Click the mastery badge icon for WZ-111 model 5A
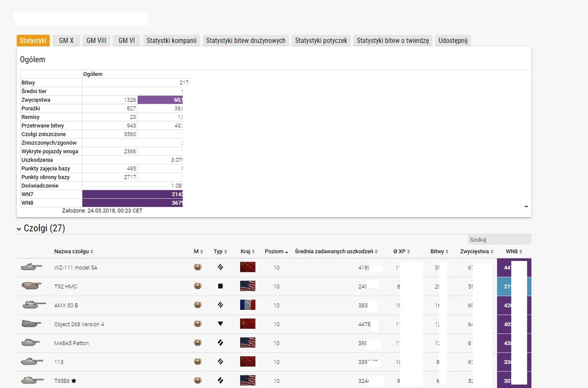Viewport: 588px width, 388px height. (198, 267)
